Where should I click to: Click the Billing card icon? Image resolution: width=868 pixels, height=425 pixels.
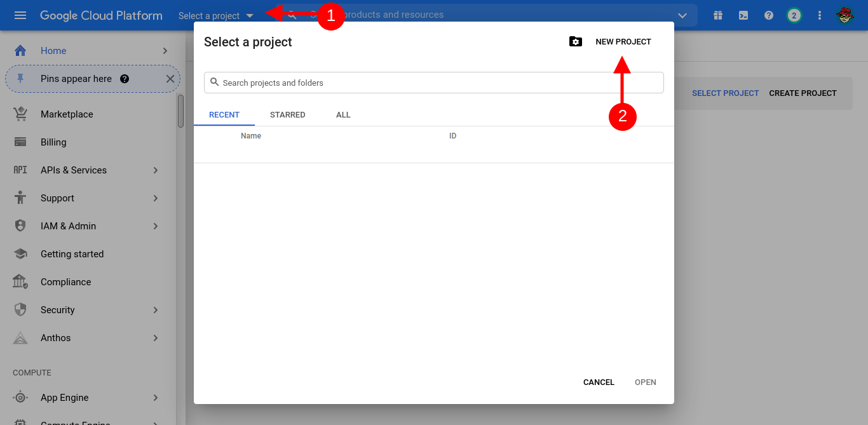(x=20, y=142)
